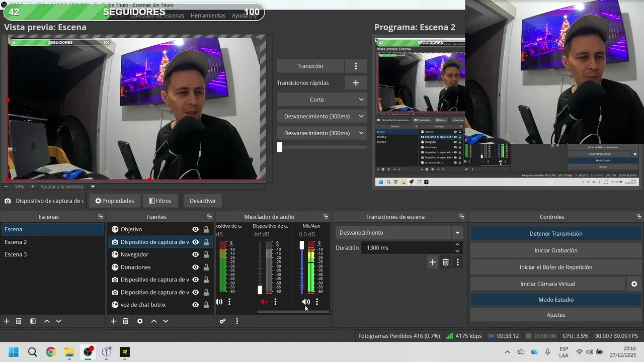The height and width of the screenshot is (362, 644).
Task: Toggle visibility of Objetivo source
Action: pos(195,229)
